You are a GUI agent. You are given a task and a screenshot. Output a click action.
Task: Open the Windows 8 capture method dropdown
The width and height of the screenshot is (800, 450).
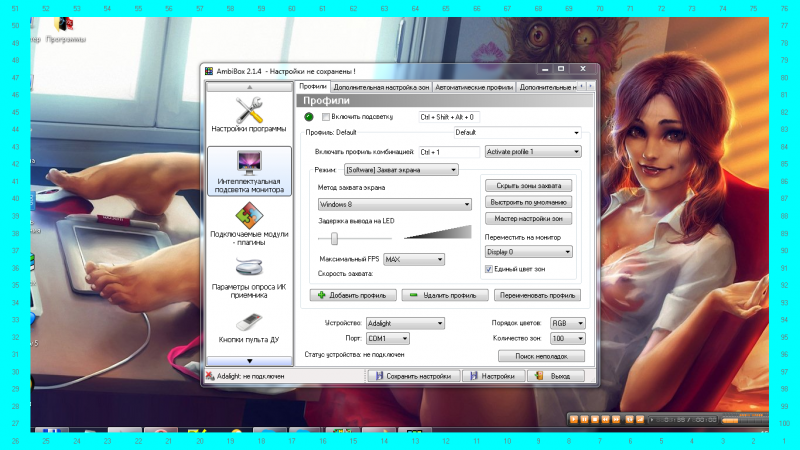click(x=394, y=204)
